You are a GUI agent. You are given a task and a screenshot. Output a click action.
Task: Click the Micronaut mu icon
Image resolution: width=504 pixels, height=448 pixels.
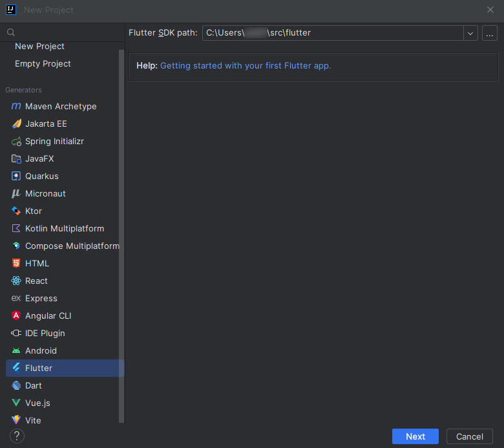(16, 193)
